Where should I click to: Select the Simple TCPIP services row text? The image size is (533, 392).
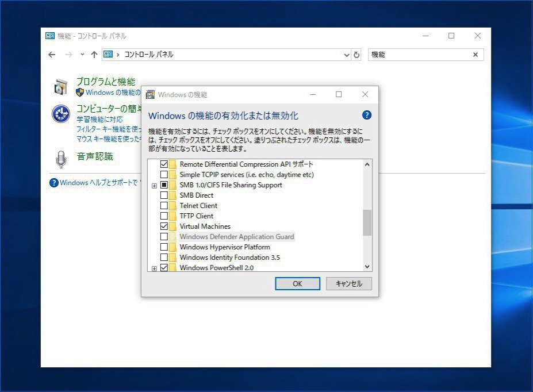247,175
